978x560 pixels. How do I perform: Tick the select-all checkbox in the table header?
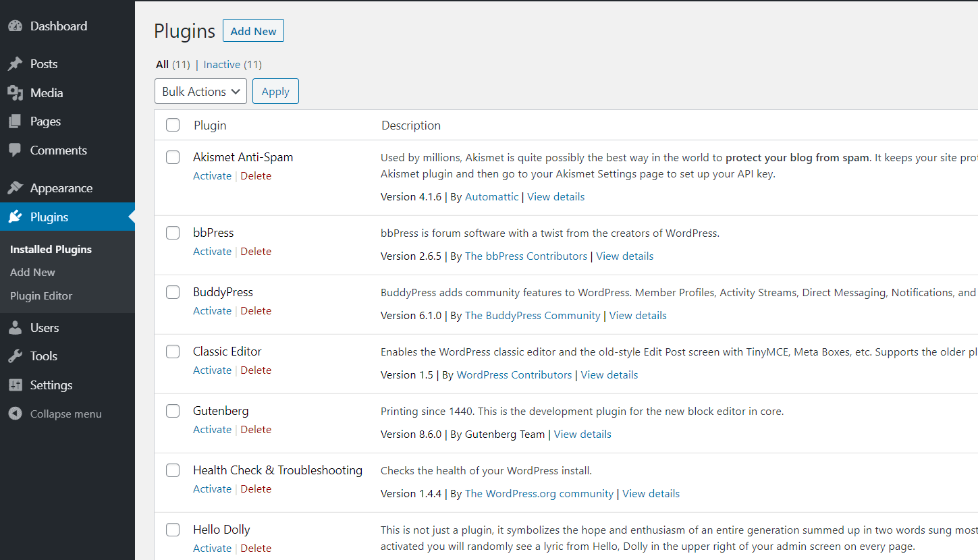pos(172,125)
